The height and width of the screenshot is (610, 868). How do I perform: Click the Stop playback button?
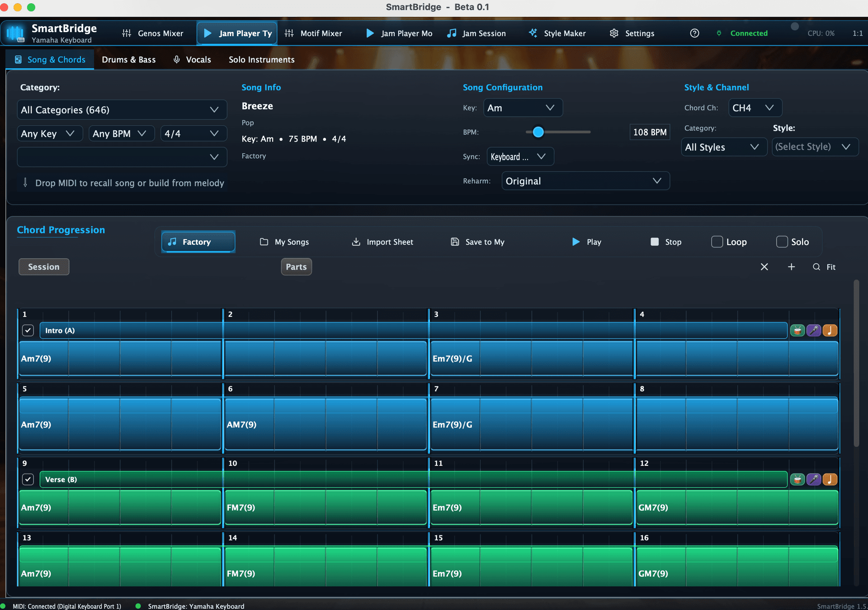tap(666, 242)
